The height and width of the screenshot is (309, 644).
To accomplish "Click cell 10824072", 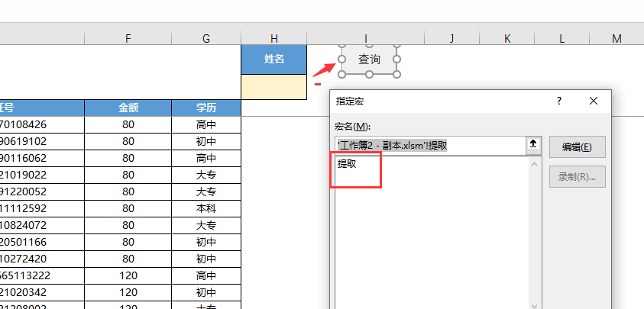I will click(42, 225).
